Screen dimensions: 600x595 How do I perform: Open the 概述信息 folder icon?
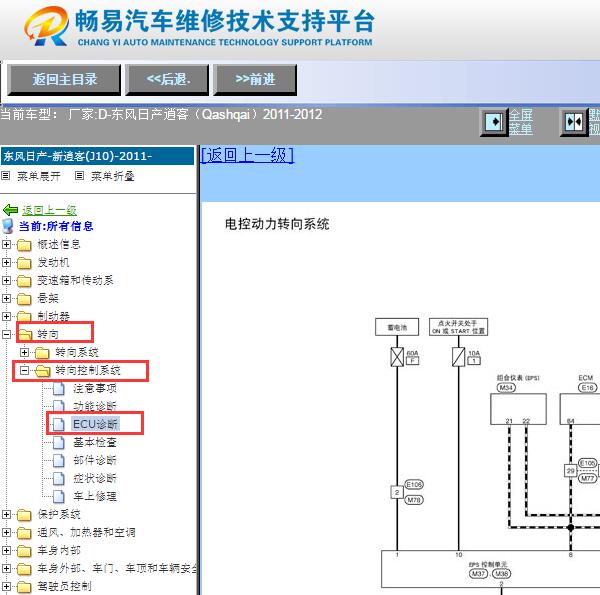click(24, 245)
